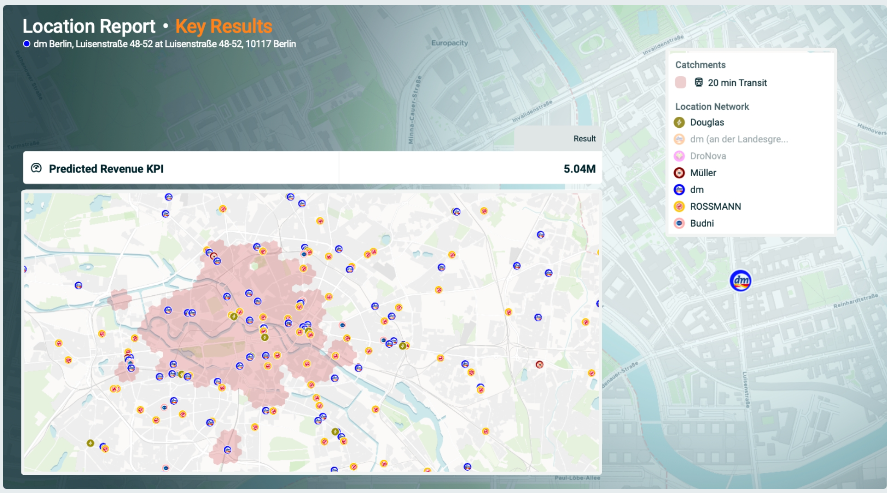Viewport: 887px width, 493px height.
Task: Click the dm Berlin Luisenstraße address line
Action: (165, 44)
